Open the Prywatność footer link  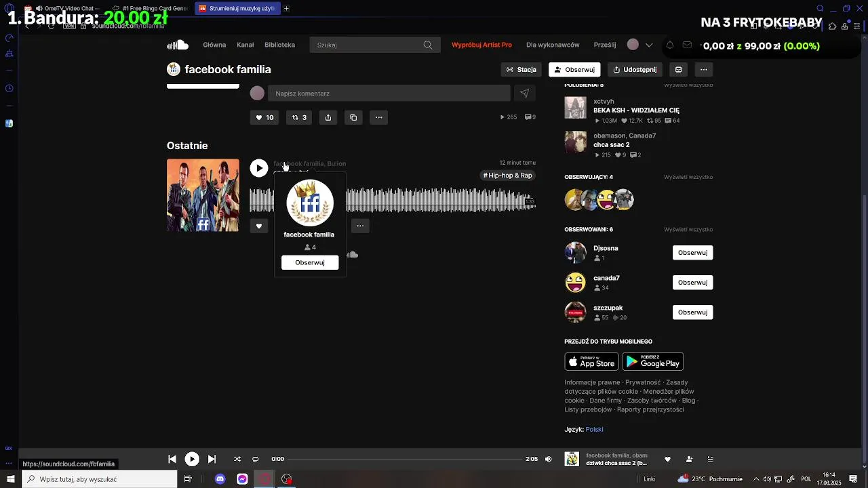[x=643, y=383]
